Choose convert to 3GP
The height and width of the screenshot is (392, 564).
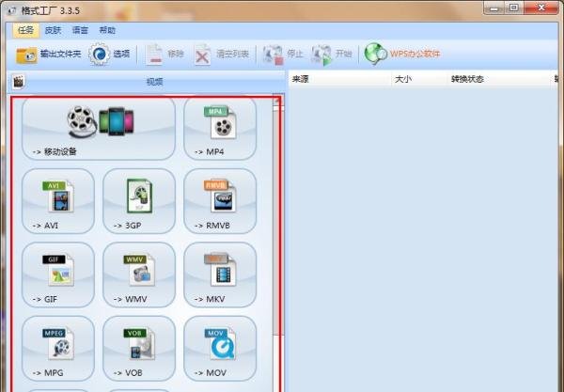click(139, 201)
